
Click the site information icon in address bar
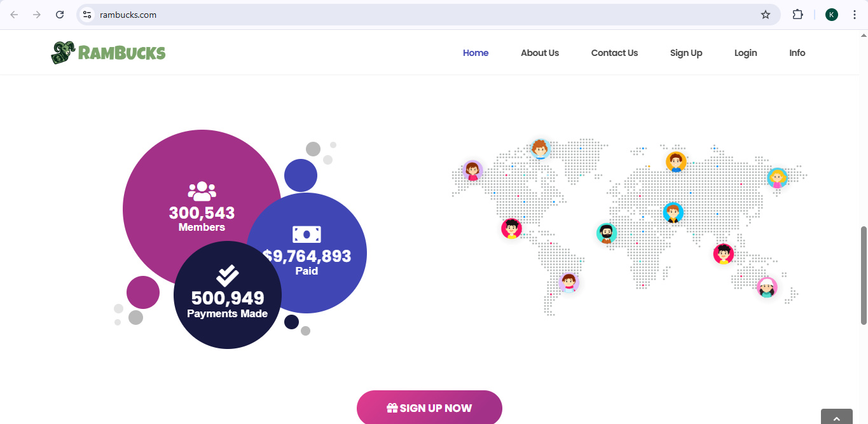click(x=88, y=15)
